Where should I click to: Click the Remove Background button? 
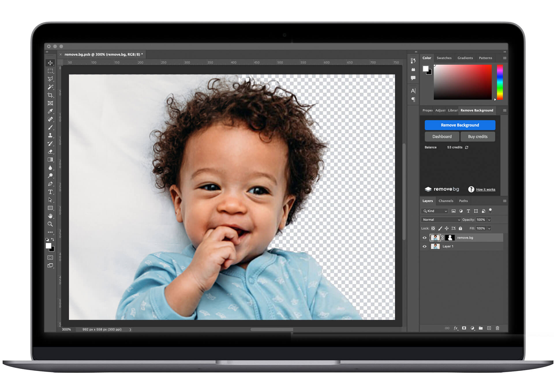tap(462, 125)
